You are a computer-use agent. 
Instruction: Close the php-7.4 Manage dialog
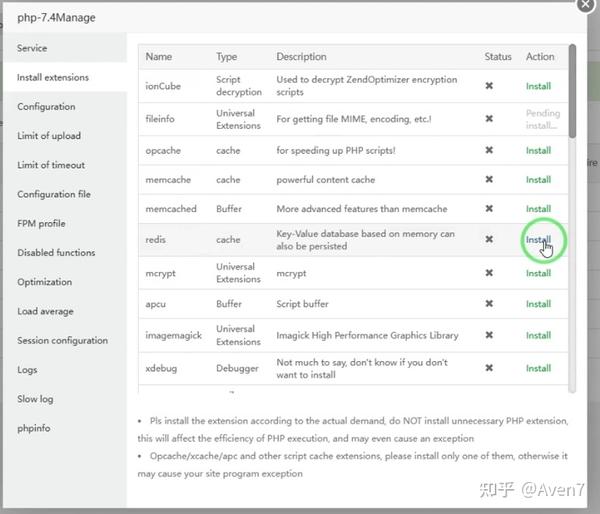click(586, 5)
